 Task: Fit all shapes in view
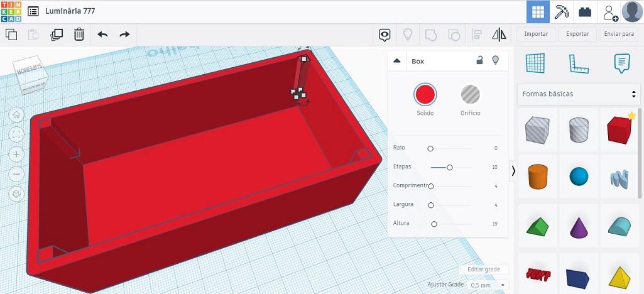[16, 134]
